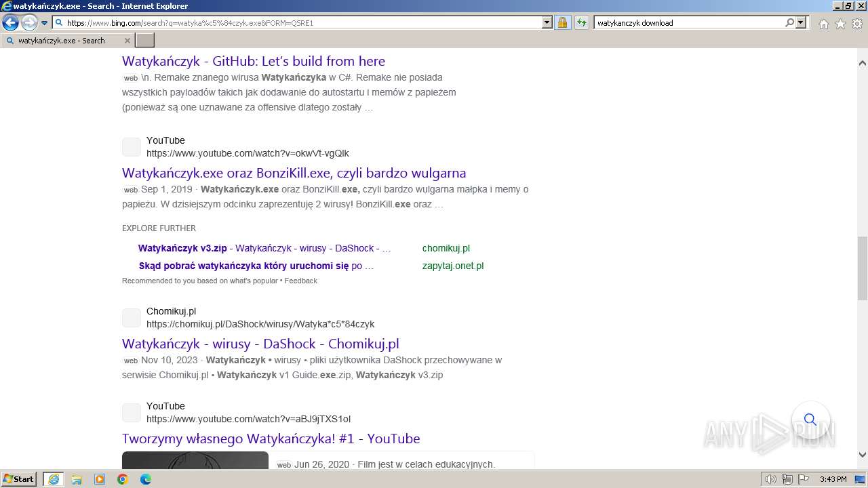The image size is (868, 488).
Task: Open a new blank tab
Action: point(145,41)
